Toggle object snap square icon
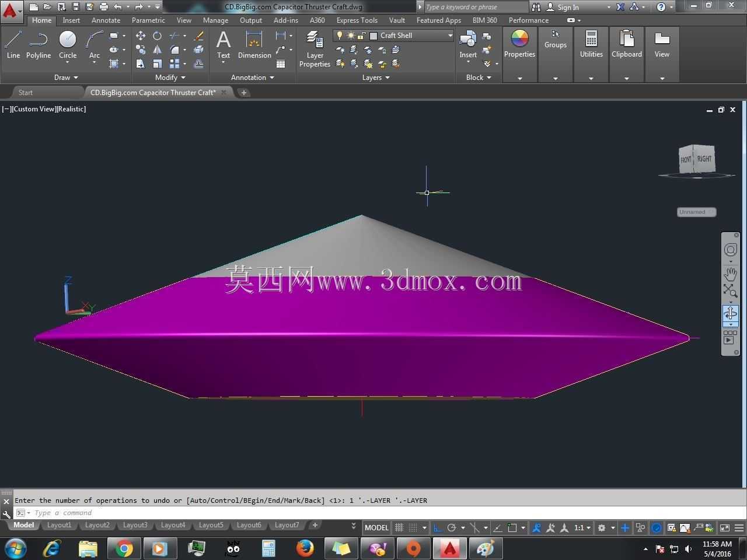The width and height of the screenshot is (747, 560). pos(512,528)
